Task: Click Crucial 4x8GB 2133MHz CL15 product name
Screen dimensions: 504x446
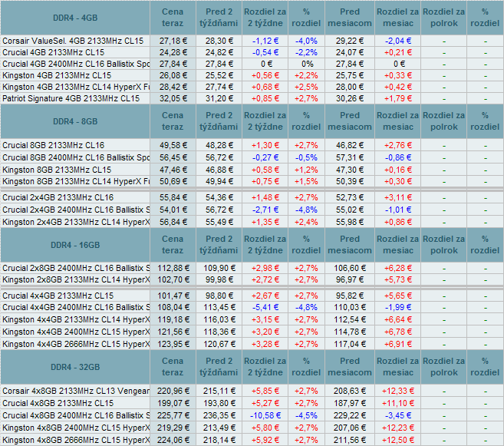Action: pos(58,403)
